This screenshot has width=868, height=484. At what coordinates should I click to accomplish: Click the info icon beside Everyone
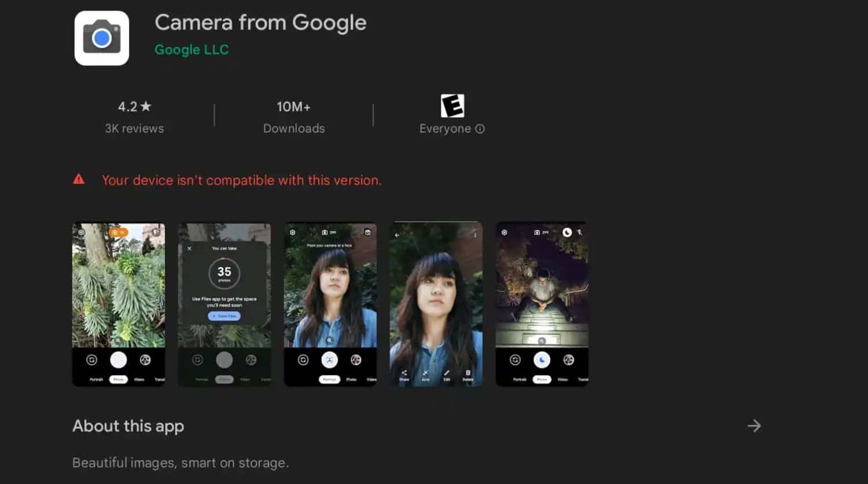tap(480, 129)
